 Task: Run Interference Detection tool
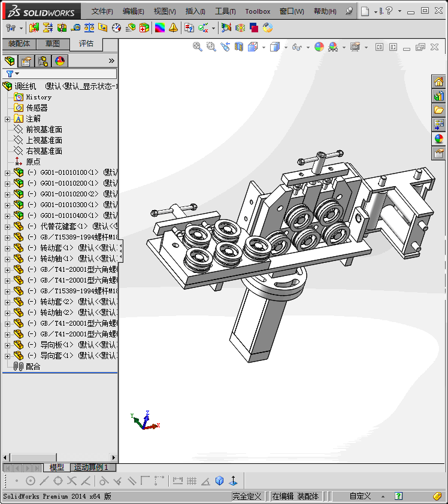(x=34, y=28)
